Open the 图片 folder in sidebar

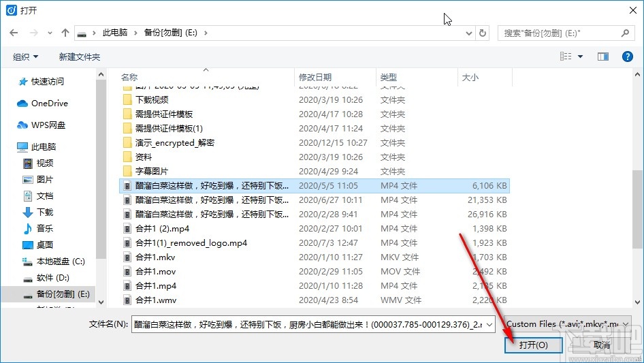click(38, 180)
